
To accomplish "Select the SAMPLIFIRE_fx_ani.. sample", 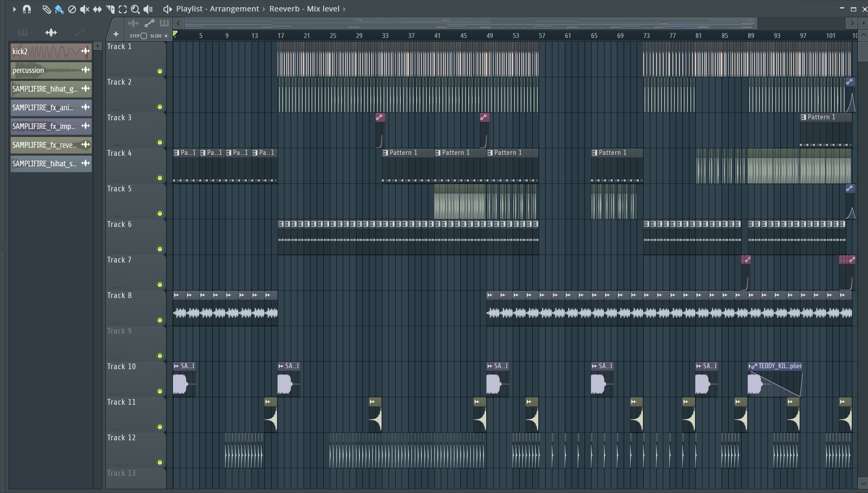I will click(x=51, y=107).
